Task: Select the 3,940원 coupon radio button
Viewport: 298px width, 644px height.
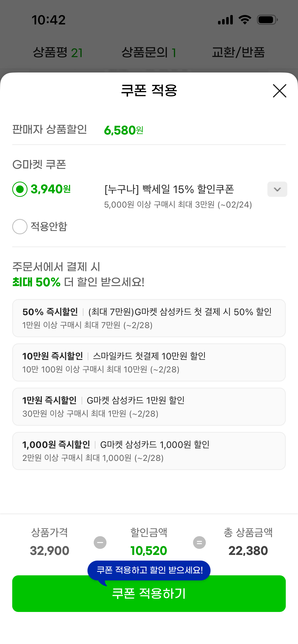Action: tap(20, 189)
